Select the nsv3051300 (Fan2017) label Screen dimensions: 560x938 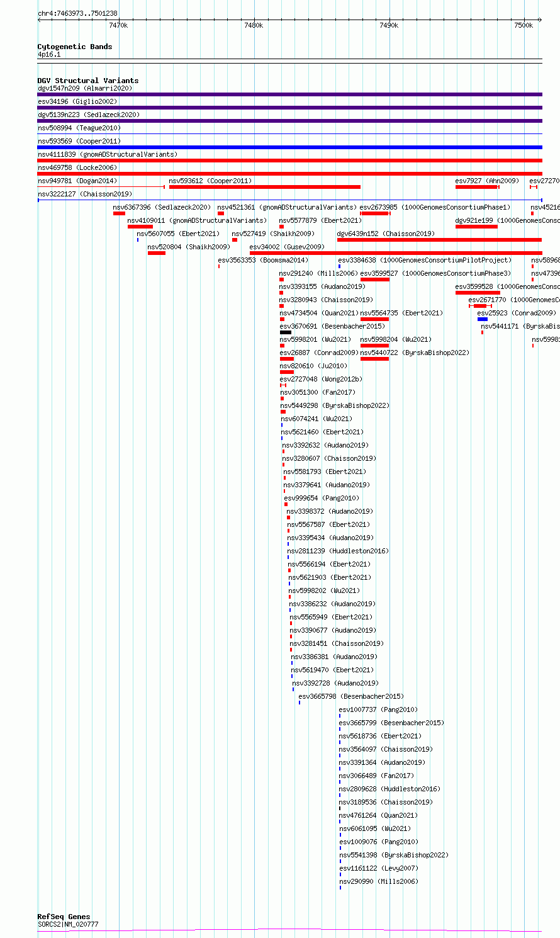coord(318,392)
